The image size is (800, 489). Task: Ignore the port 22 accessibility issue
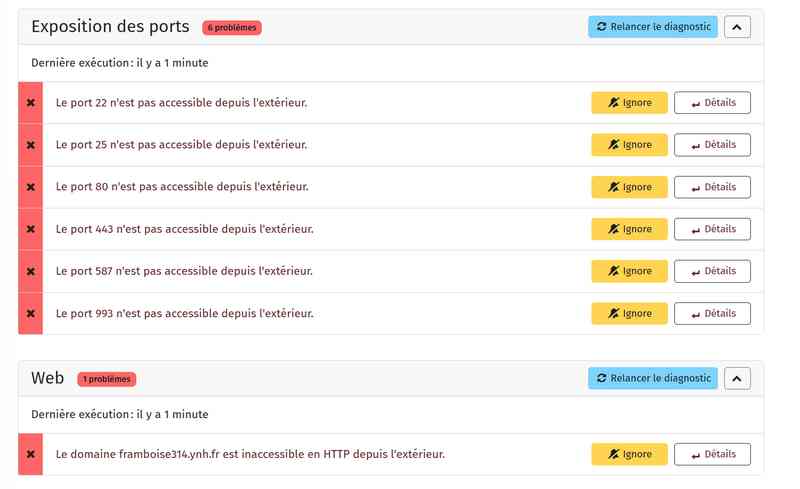click(629, 103)
